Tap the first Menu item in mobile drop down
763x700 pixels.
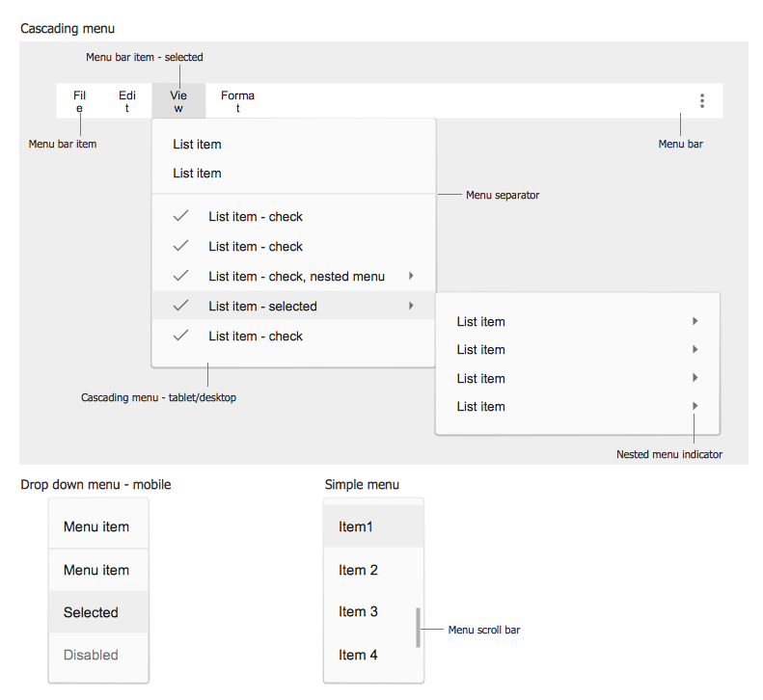(98, 526)
